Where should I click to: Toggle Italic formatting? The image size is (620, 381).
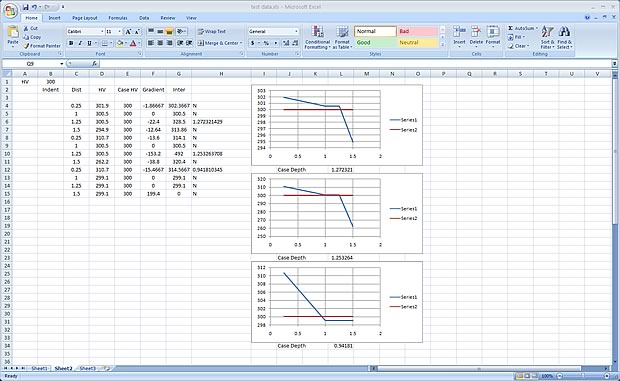click(80, 43)
